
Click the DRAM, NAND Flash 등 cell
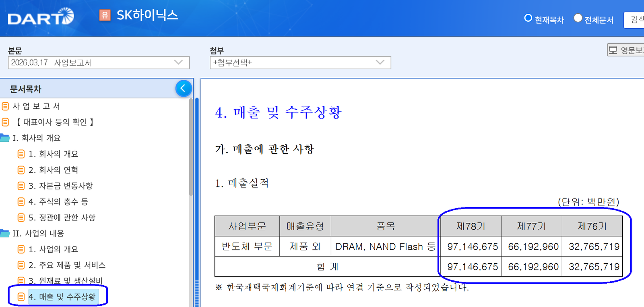[386, 247]
